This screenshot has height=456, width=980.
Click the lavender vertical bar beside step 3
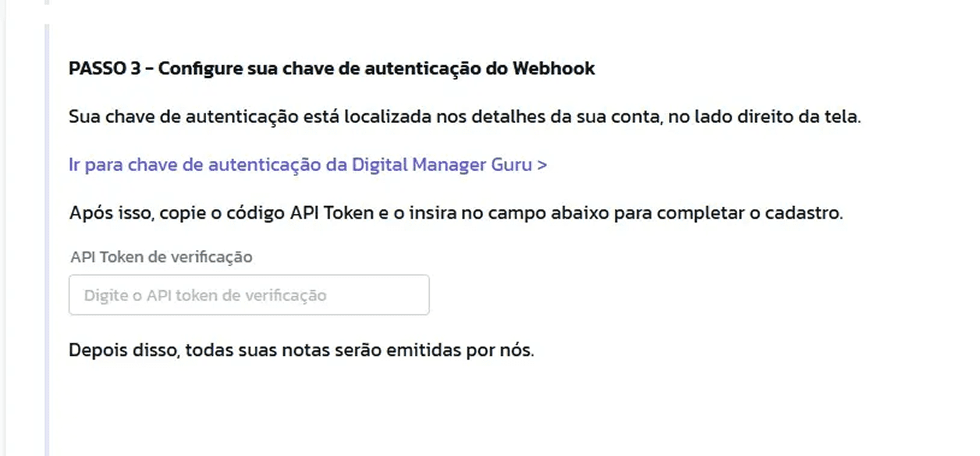(47, 240)
